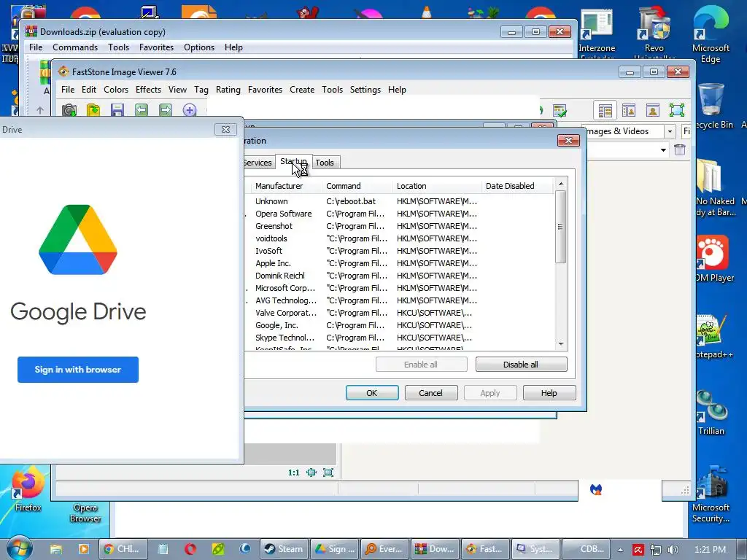This screenshot has height=560, width=747.
Task: Select the Greenshot startup row
Action: tap(400, 226)
